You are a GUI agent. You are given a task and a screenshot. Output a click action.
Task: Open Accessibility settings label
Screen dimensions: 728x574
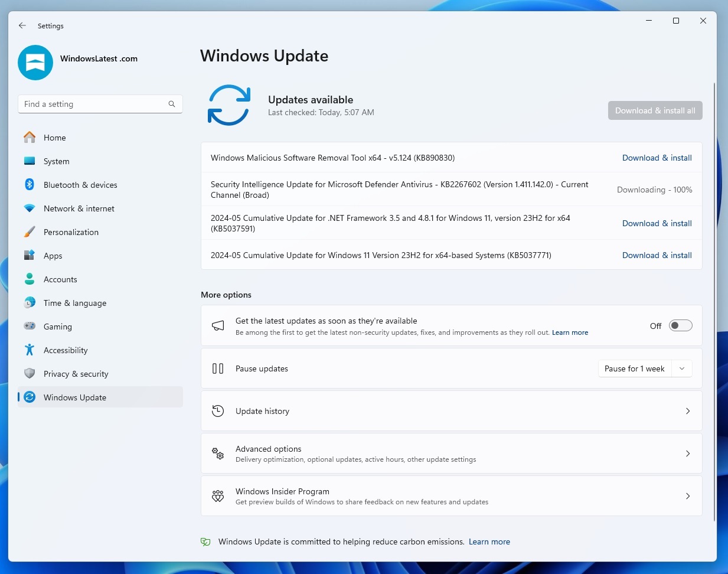(x=66, y=350)
